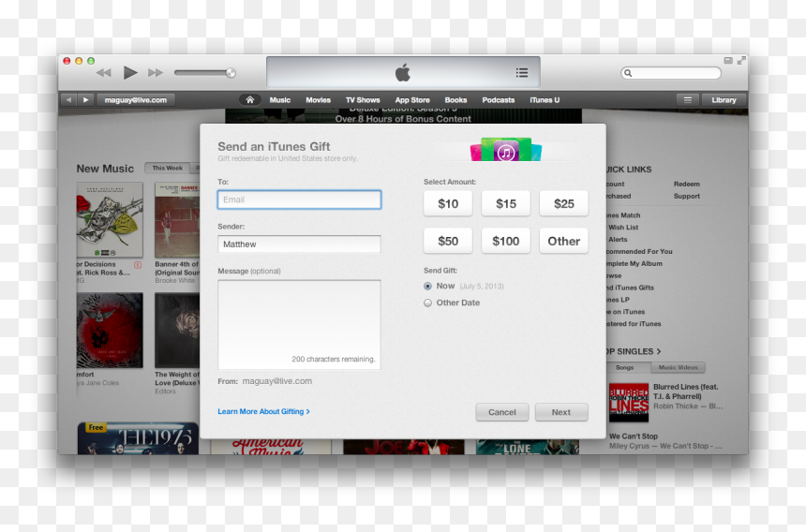
Task: Click the optional Message text area
Action: [299, 325]
